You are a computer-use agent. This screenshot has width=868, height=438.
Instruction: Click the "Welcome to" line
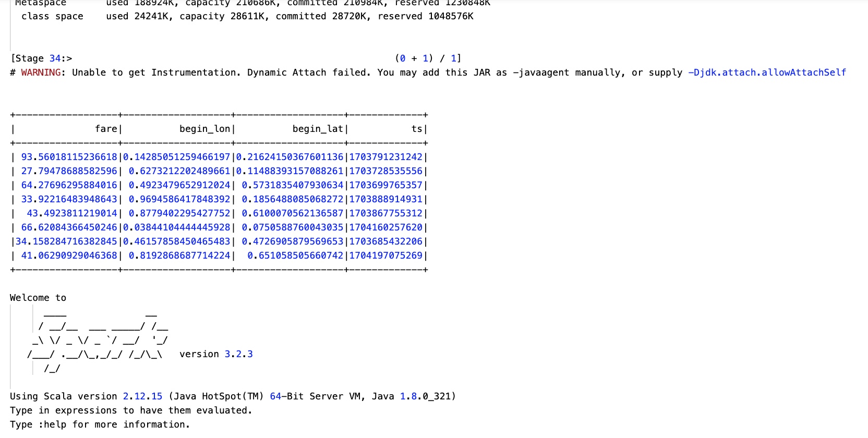tap(38, 298)
